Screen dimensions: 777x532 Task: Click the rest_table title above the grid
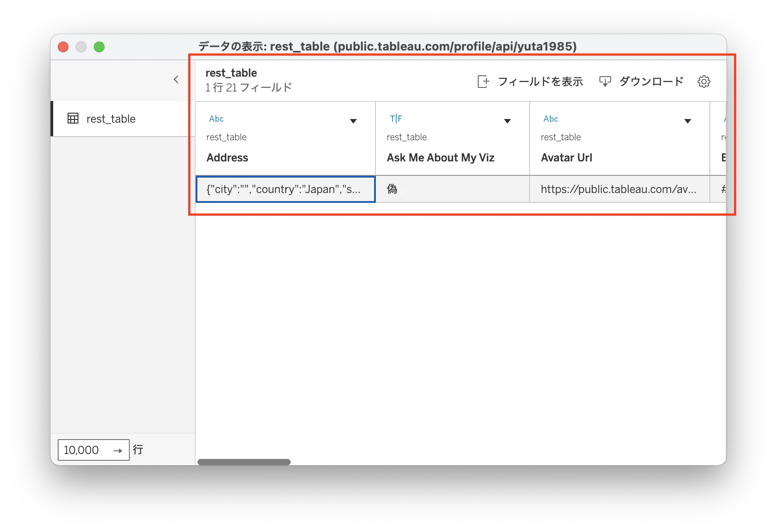(x=231, y=73)
